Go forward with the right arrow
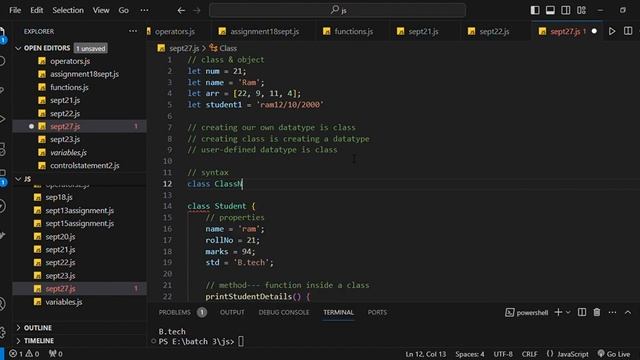The width and height of the screenshot is (640, 360). pos(197,10)
